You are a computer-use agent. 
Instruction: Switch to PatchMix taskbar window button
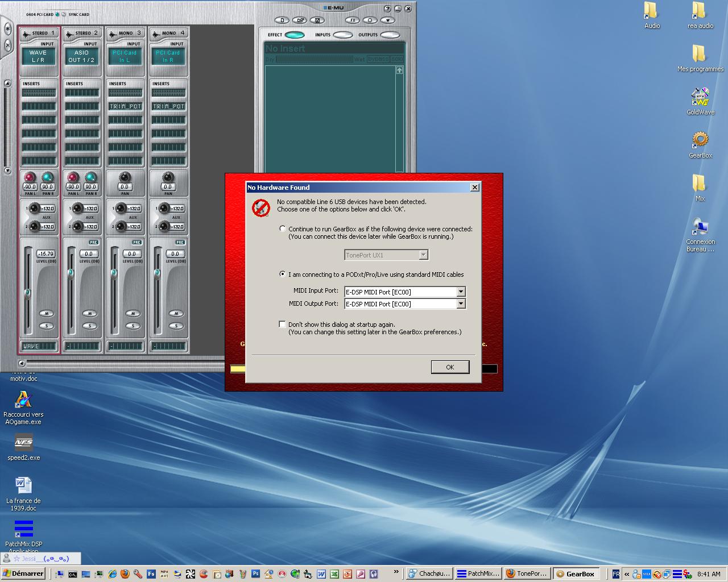479,573
